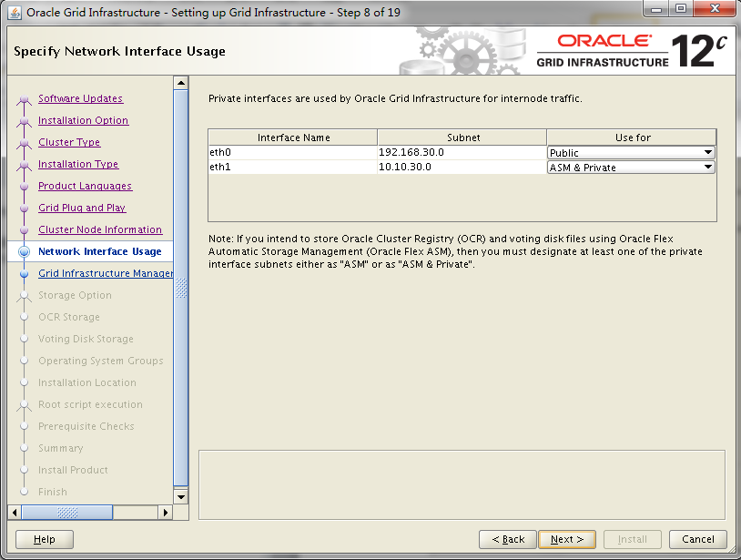Open the Use for dropdown for eth0

pyautogui.click(x=631, y=153)
